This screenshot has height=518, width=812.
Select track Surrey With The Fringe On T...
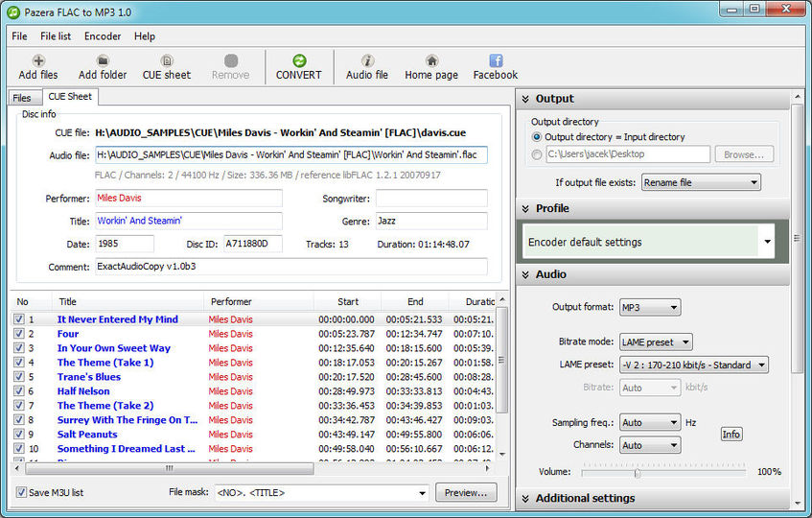128,419
